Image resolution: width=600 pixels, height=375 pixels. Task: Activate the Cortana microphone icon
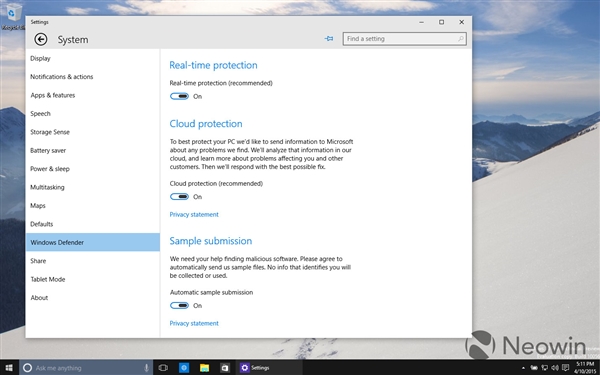click(x=146, y=368)
